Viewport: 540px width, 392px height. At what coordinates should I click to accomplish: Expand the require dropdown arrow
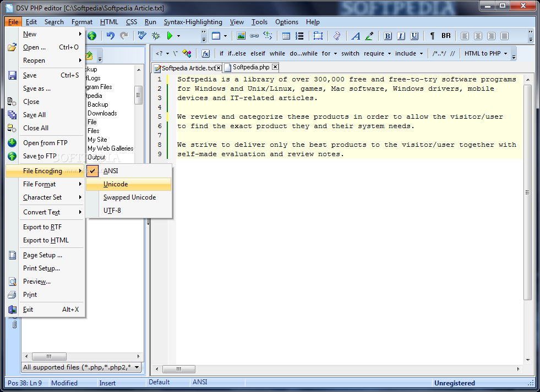[x=390, y=54]
